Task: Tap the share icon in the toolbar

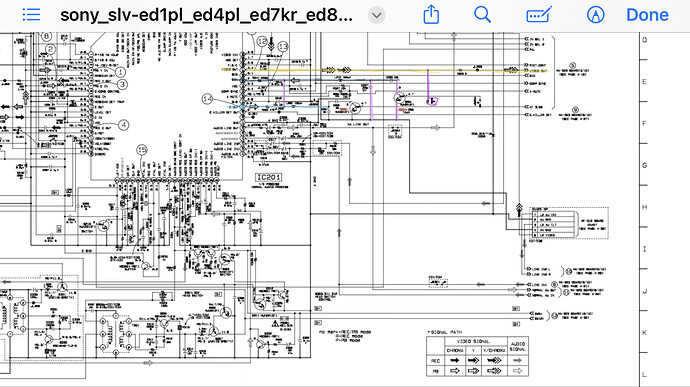Action: click(431, 15)
